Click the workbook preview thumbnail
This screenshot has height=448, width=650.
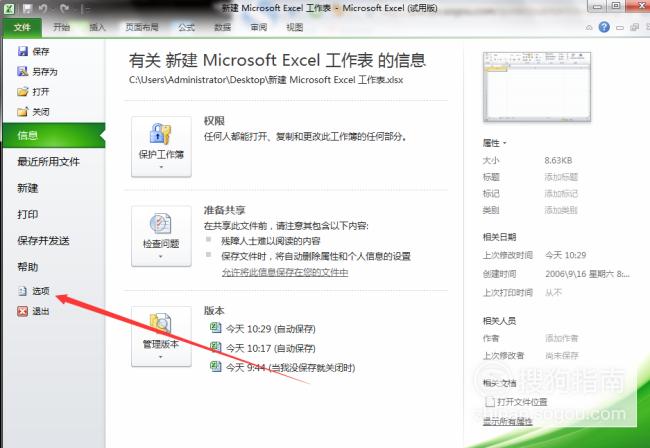(x=537, y=87)
